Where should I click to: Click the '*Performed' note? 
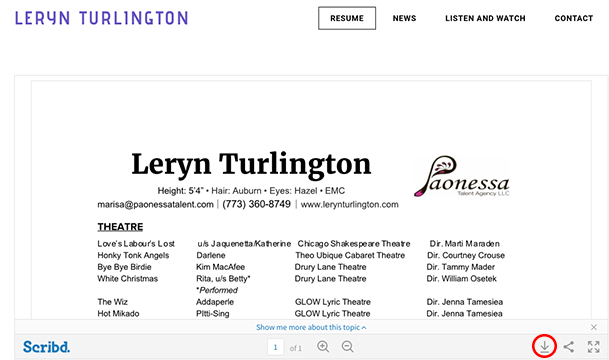[x=217, y=290]
